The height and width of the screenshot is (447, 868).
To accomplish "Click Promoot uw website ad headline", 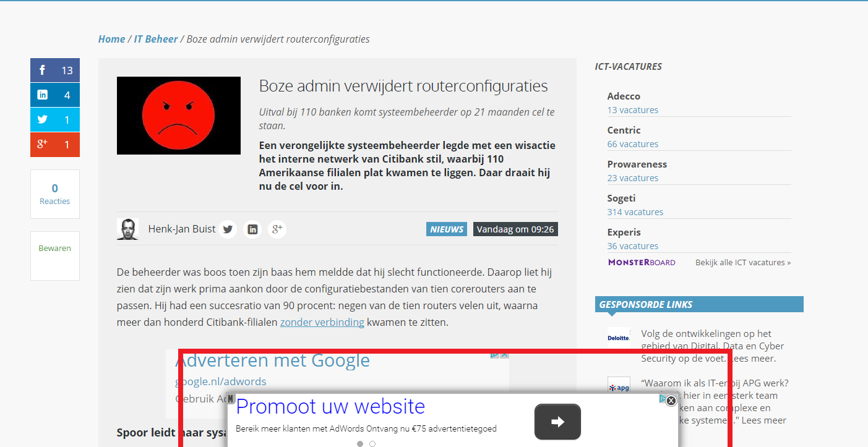I will pos(330,407).
